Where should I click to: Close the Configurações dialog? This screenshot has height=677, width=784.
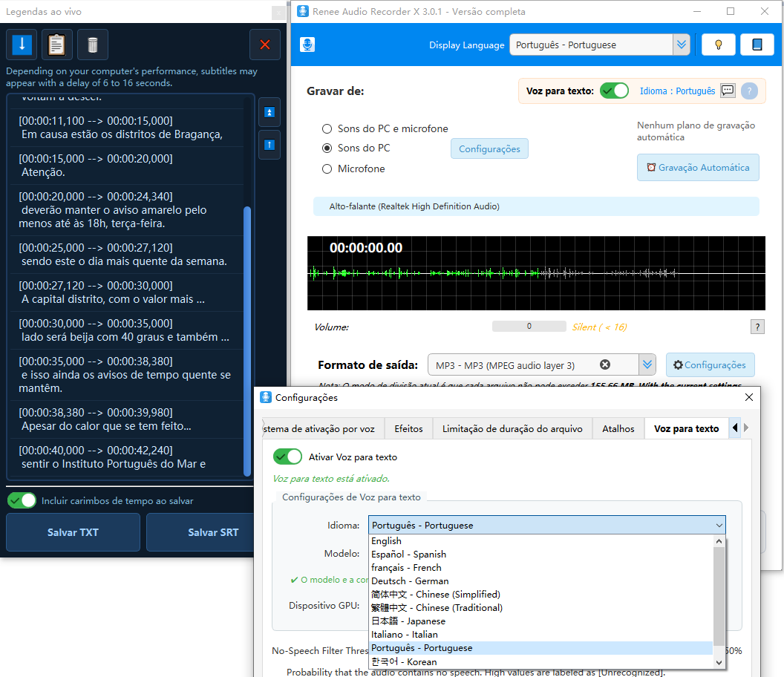(x=748, y=397)
